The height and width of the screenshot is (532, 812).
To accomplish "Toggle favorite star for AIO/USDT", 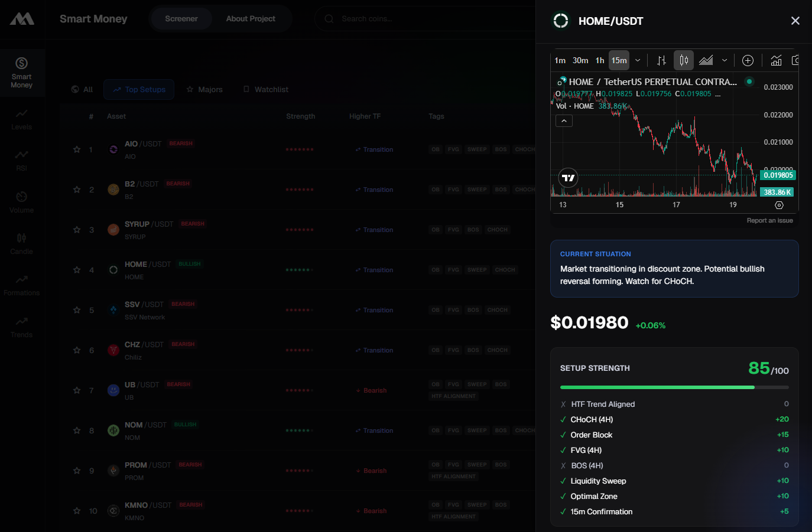I will 77,149.
